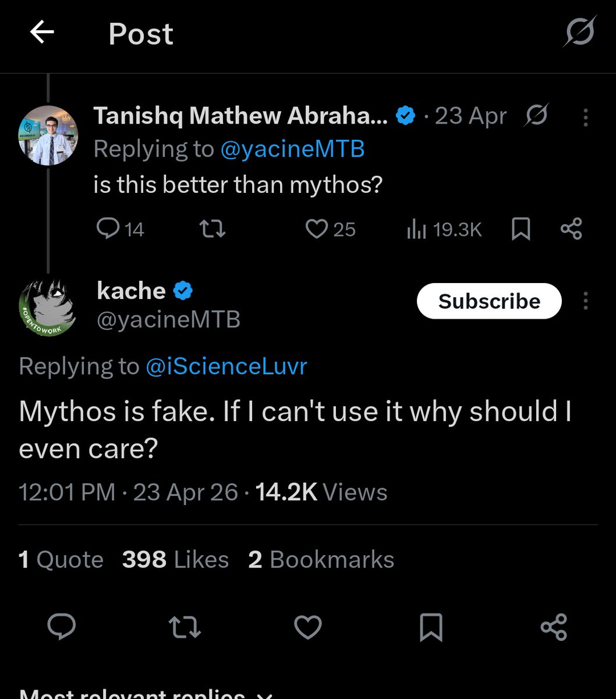Go back with the left arrow
This screenshot has width=616, height=699.
[42, 33]
